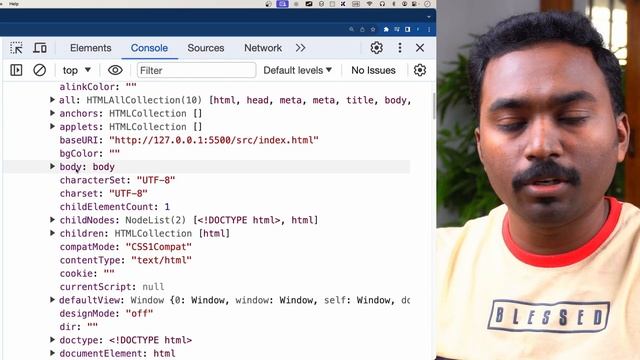
Task: Expand the applets: HTMLCollection entry
Action: click(52, 127)
